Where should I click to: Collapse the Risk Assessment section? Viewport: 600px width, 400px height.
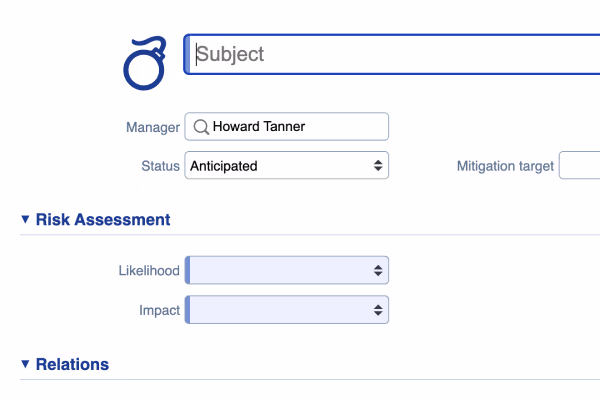point(25,219)
